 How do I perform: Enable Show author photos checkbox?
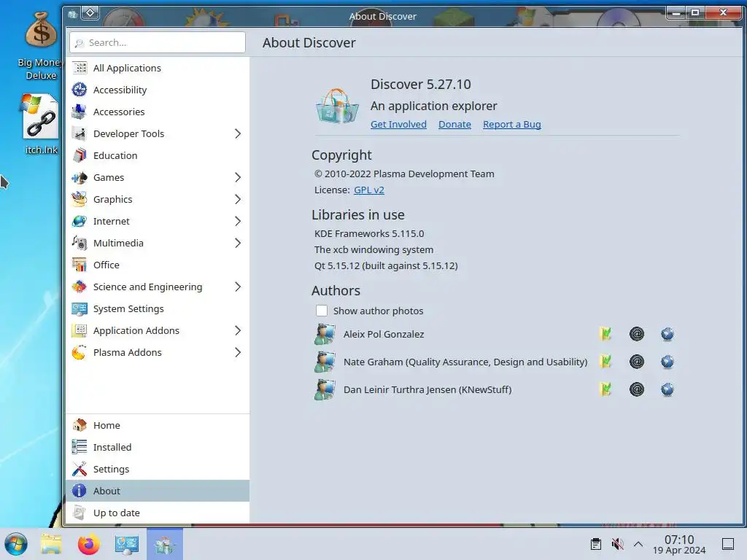tap(322, 311)
